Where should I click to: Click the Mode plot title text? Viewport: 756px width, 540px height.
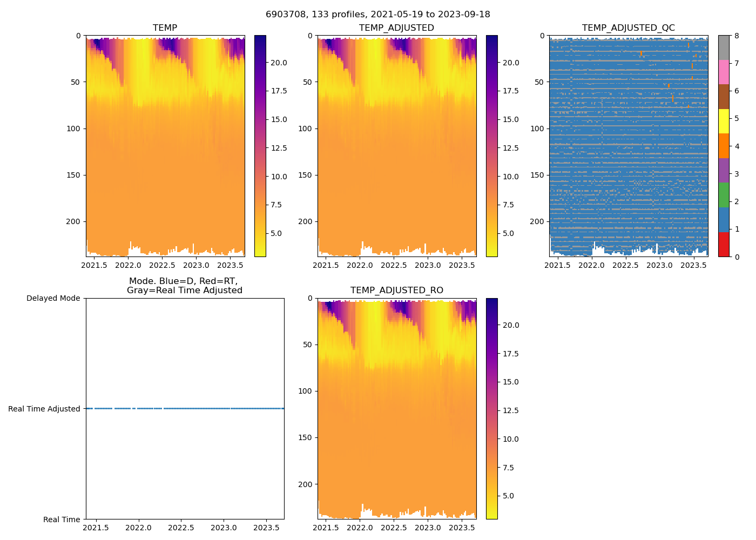point(184,286)
